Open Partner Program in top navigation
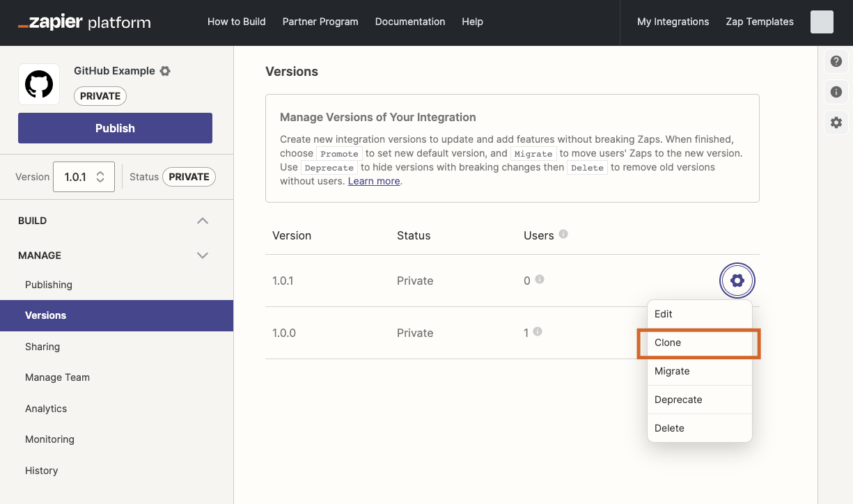Viewport: 853px width, 504px height. click(x=320, y=22)
